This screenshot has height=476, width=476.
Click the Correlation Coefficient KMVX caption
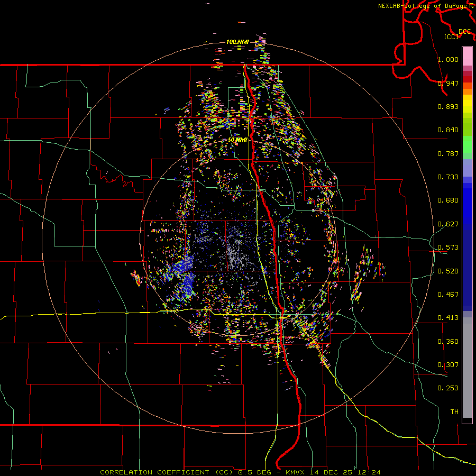(240, 472)
